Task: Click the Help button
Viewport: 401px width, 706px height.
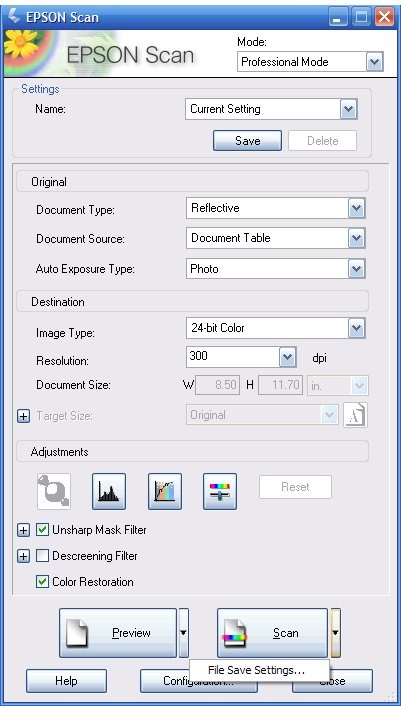Action: tap(66, 681)
